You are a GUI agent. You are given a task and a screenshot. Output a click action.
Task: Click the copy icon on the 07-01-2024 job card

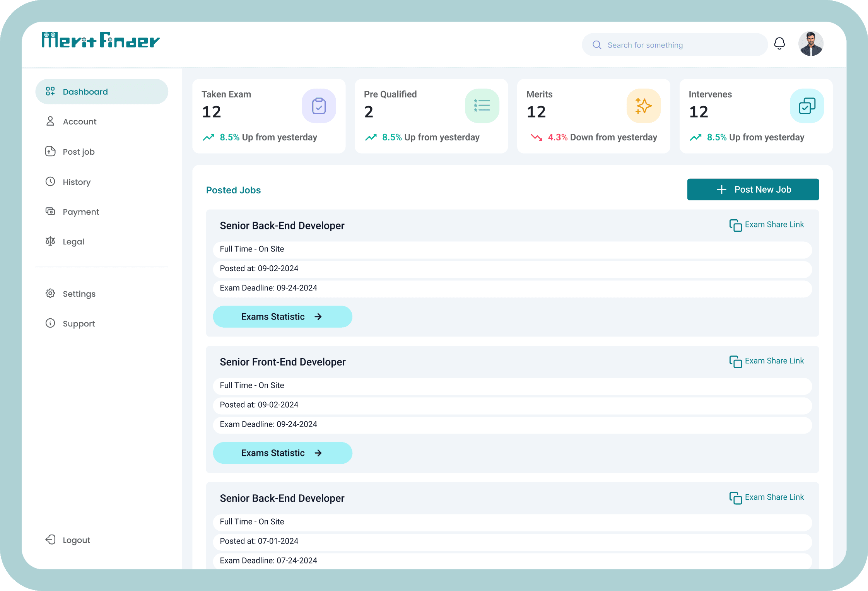click(735, 498)
